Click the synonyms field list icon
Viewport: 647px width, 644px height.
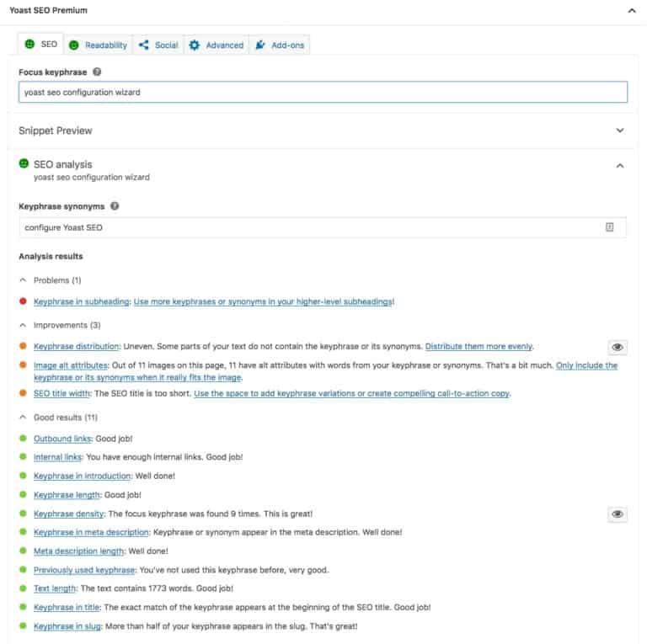(x=610, y=227)
